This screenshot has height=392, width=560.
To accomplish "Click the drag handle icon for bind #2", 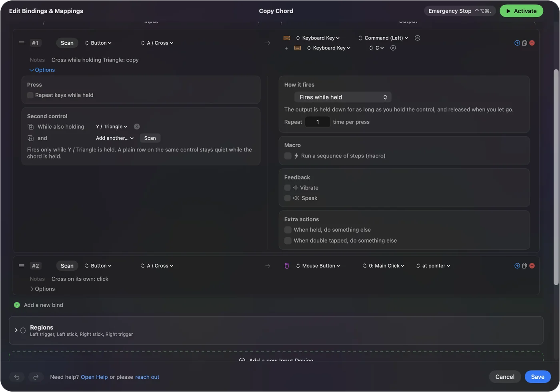I will coord(22,266).
